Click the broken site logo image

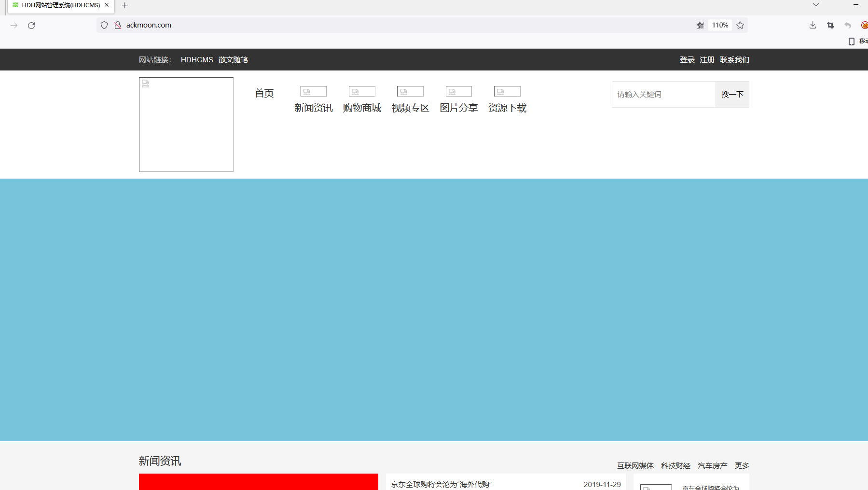186,125
